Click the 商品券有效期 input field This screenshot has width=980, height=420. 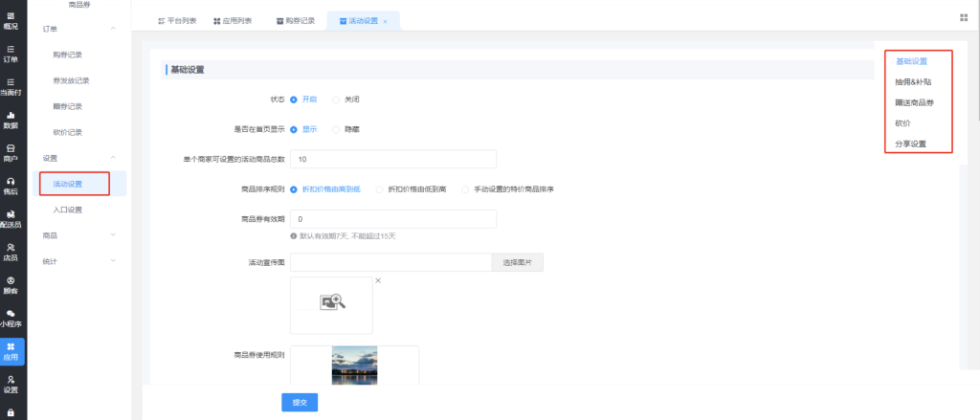pos(392,219)
